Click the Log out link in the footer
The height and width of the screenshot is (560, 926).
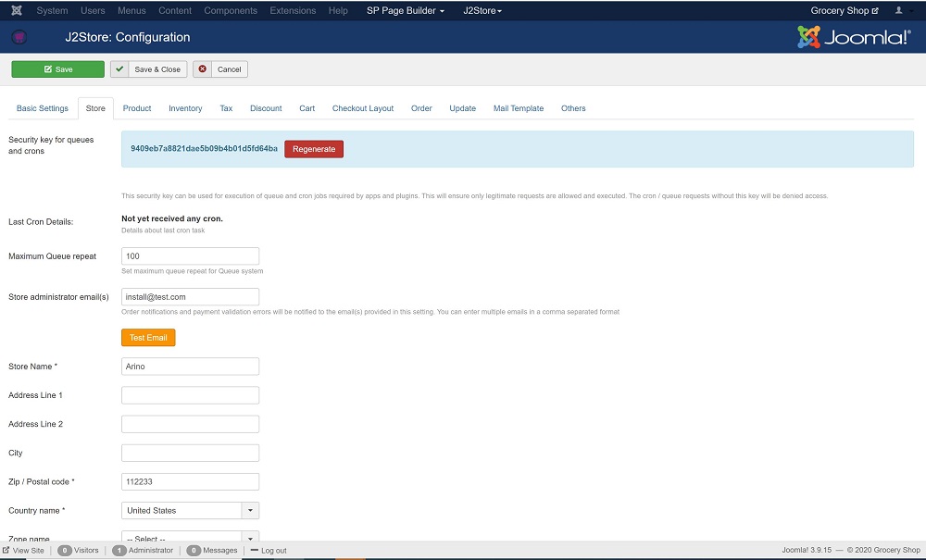click(x=268, y=550)
